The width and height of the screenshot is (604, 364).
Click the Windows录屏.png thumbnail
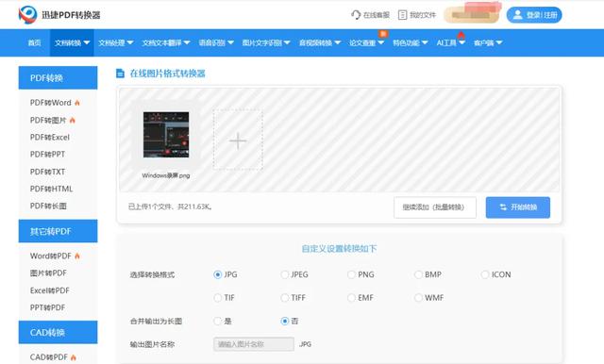pyautogui.click(x=166, y=135)
